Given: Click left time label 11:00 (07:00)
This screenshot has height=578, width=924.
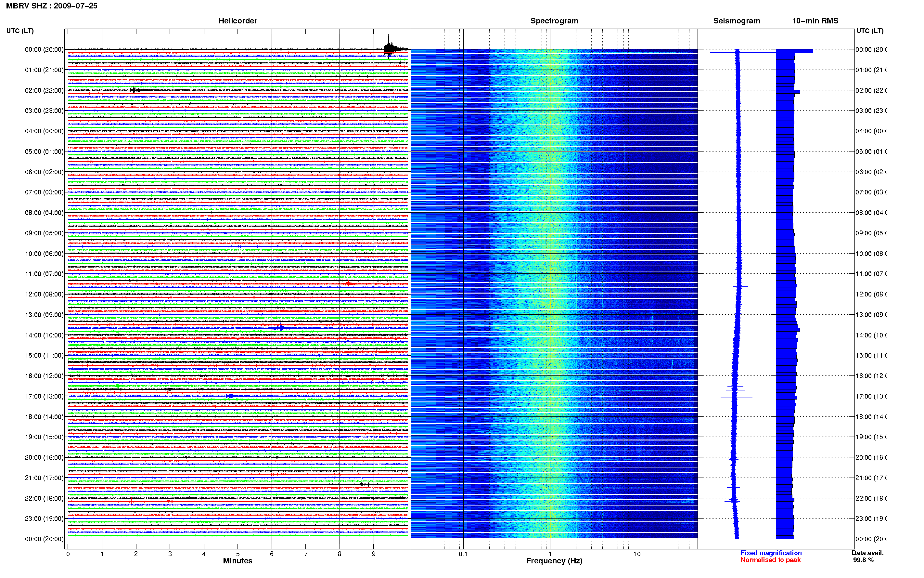Looking at the screenshot, I should coord(44,274).
